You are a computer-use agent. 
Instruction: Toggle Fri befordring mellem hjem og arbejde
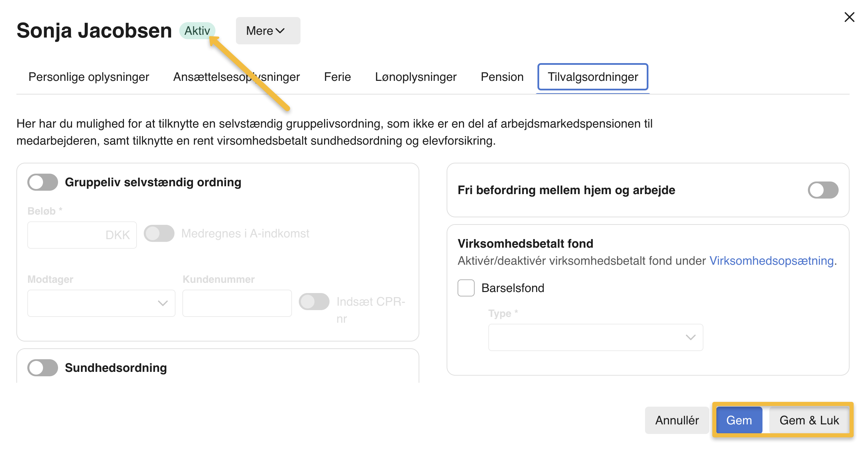pos(823,190)
